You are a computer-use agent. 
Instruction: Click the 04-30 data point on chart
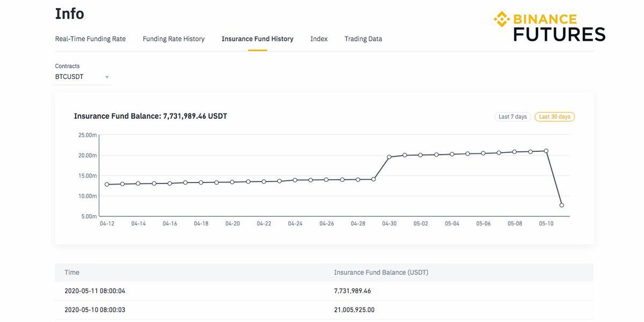coord(389,157)
